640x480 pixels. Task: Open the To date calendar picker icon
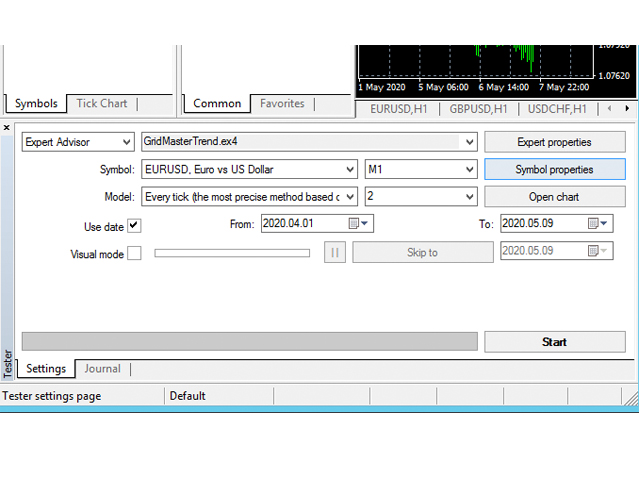pyautogui.click(x=598, y=223)
